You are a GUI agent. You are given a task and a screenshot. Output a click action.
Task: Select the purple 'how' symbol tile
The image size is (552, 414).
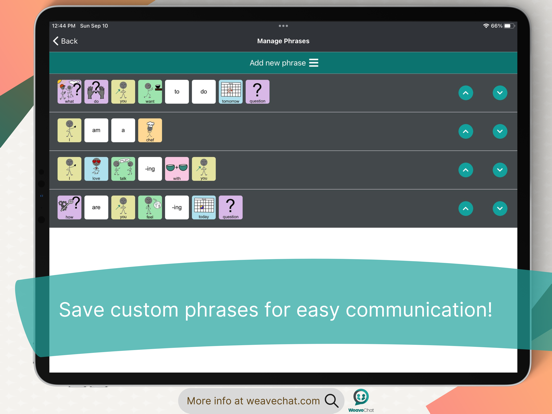pos(69,208)
